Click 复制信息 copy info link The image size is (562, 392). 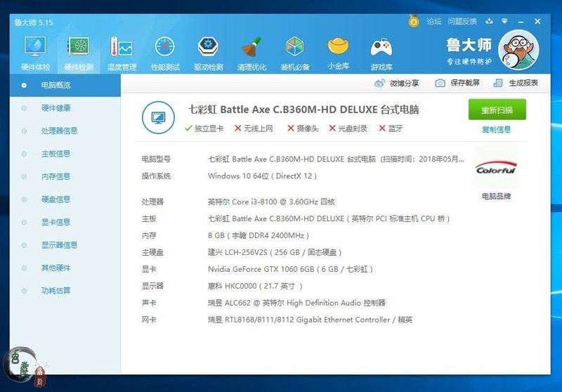(x=497, y=130)
